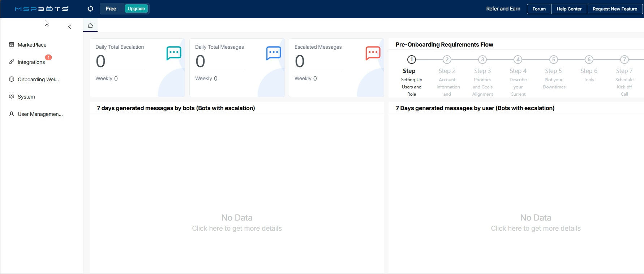Open the Forum button
Screen dimensions: 644x274
click(x=539, y=9)
